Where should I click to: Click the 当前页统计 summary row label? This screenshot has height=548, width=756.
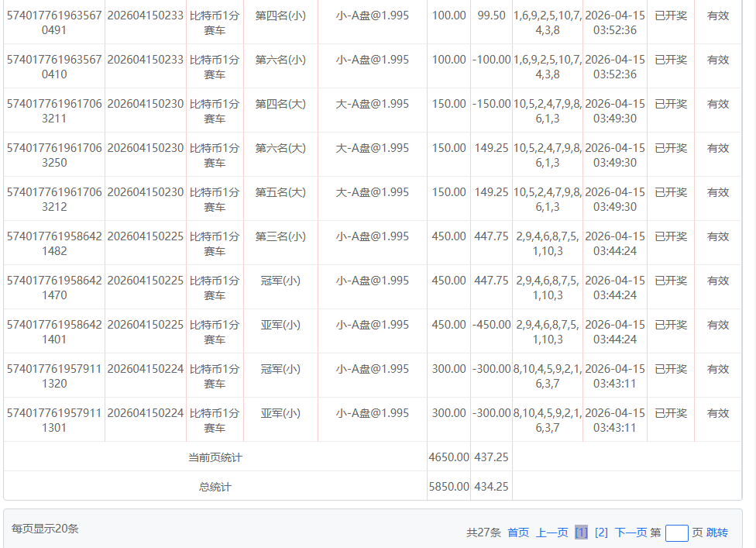pos(215,457)
